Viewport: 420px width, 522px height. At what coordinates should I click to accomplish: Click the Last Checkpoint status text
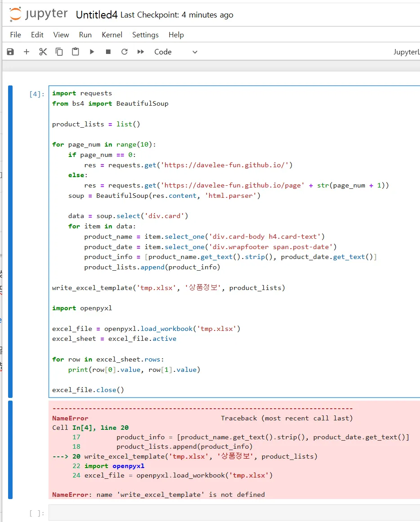177,15
